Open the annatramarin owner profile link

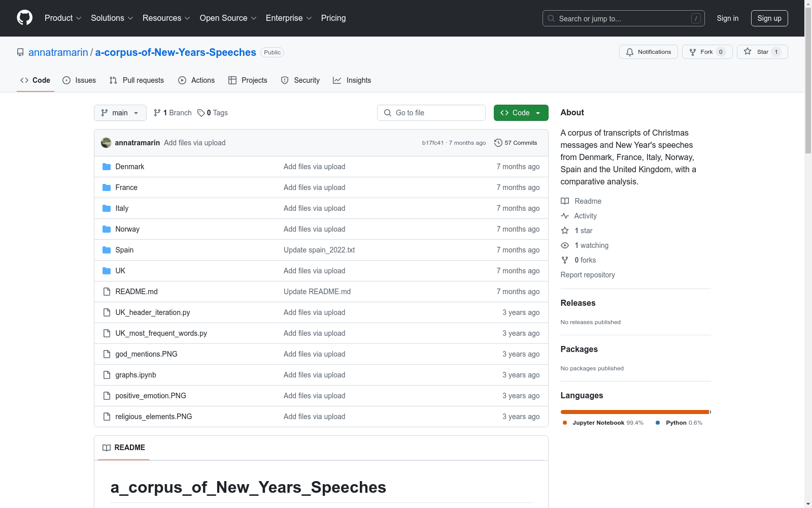pyautogui.click(x=58, y=52)
